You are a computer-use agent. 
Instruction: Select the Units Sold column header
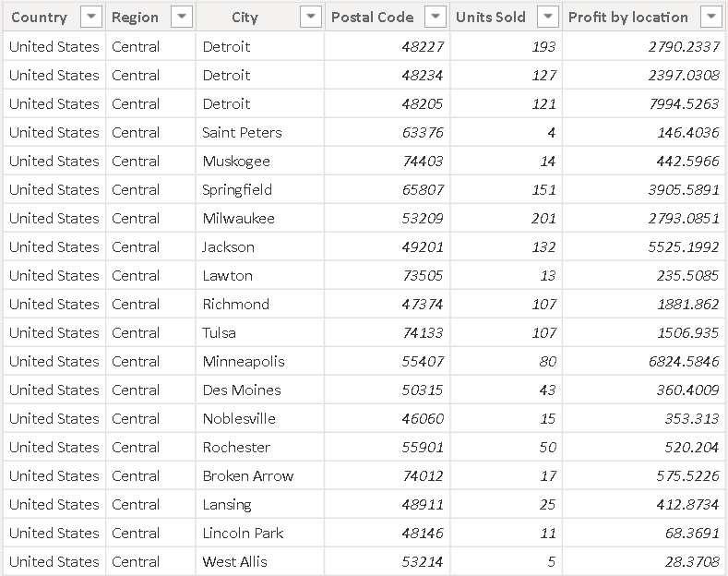pos(491,17)
